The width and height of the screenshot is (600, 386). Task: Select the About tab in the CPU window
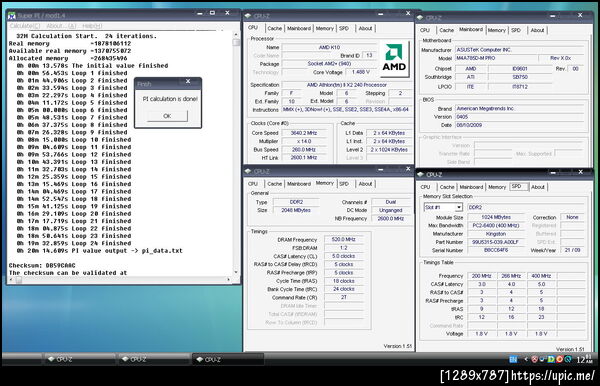pyautogui.click(x=365, y=28)
